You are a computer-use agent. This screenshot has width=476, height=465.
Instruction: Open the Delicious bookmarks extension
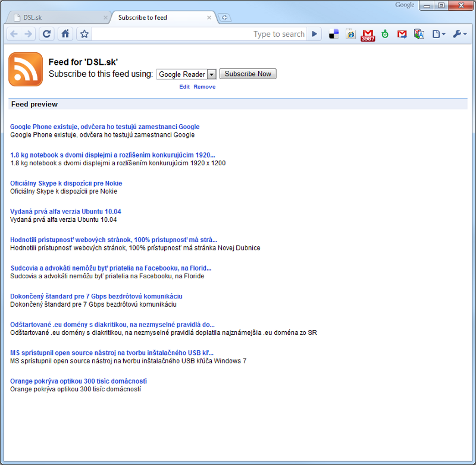click(334, 34)
